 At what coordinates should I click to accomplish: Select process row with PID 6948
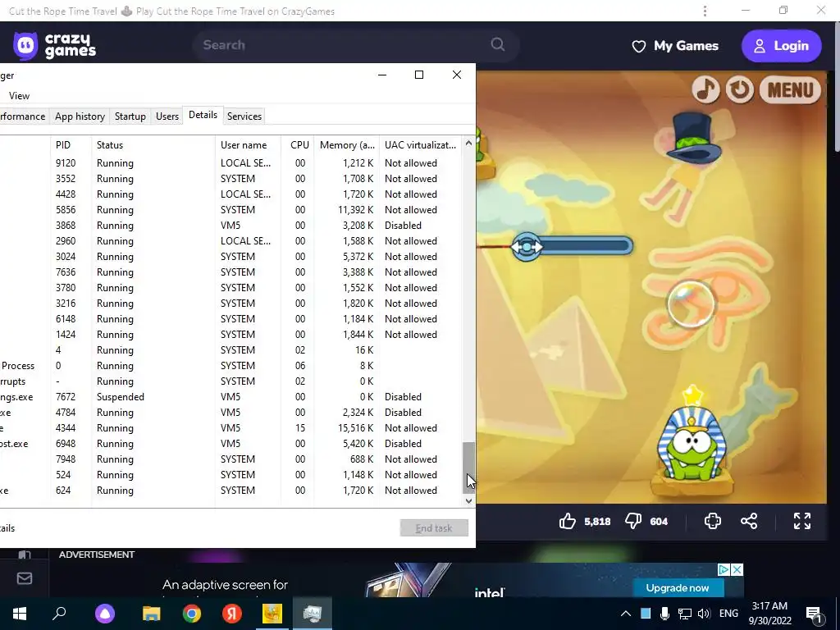[x=231, y=443]
